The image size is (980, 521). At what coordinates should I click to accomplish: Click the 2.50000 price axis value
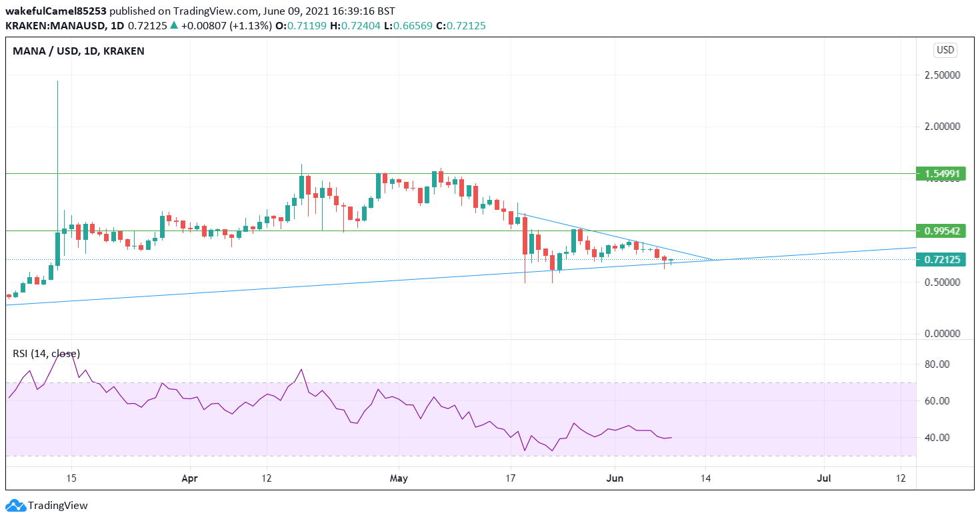[942, 75]
